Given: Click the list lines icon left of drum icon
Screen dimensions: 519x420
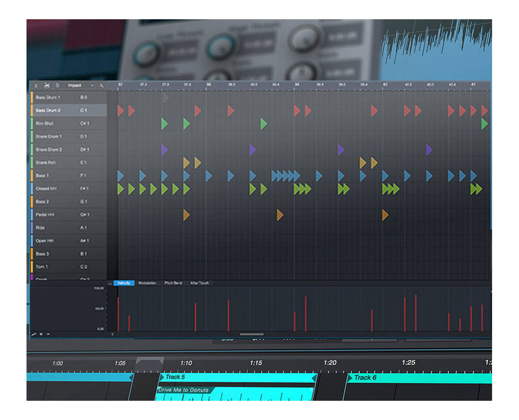Looking at the screenshot, I should pyautogui.click(x=36, y=85).
